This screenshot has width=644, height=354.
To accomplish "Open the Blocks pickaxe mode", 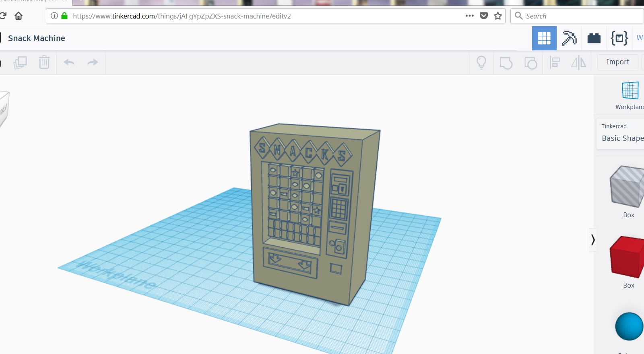I will pos(569,38).
